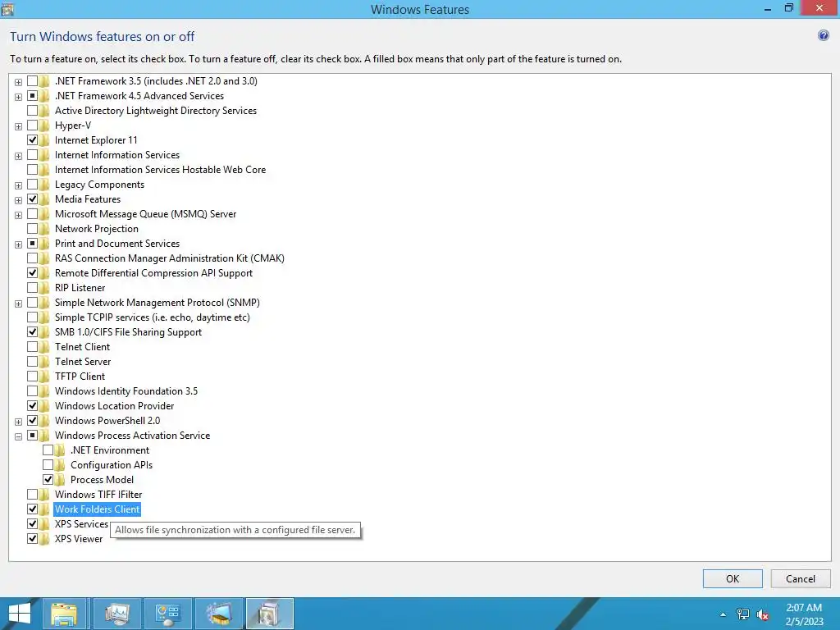Screen dimensions: 840x630
Task: Select the Telnet Server row text
Action: [83, 362]
